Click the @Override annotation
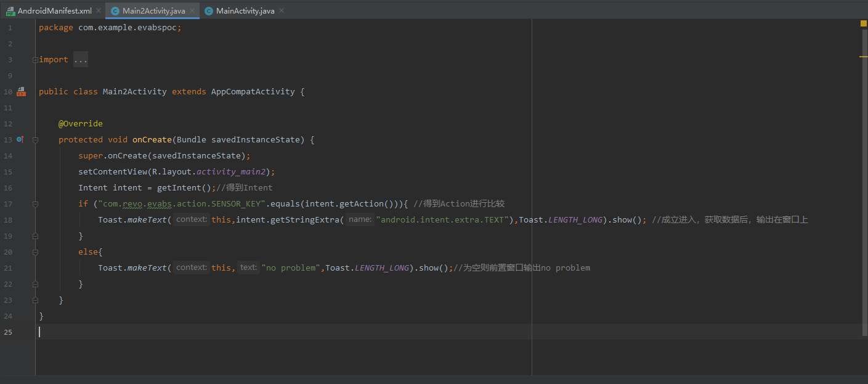868x384 pixels. [x=81, y=124]
